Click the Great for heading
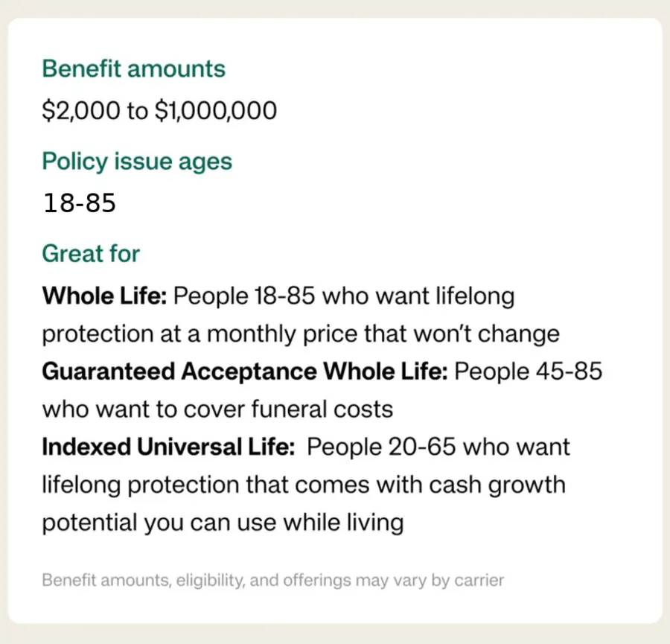Image resolution: width=670 pixels, height=644 pixels. 91,253
